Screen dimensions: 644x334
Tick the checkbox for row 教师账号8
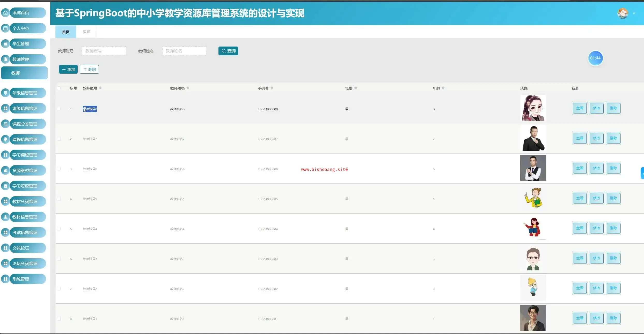tap(59, 109)
